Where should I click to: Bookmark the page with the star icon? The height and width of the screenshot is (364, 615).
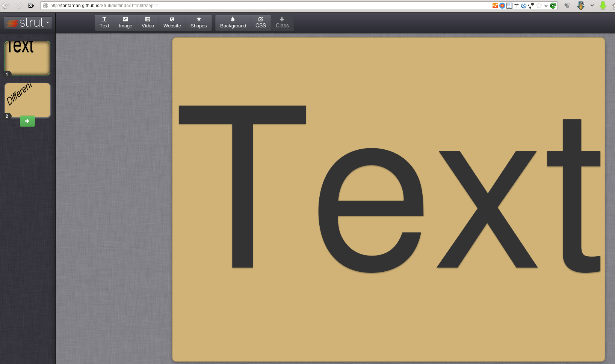pos(539,6)
